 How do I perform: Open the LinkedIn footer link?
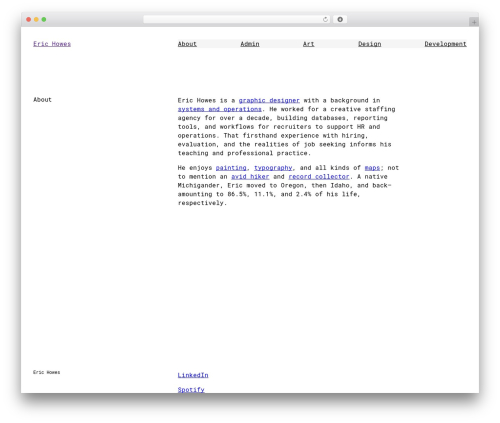(x=193, y=375)
